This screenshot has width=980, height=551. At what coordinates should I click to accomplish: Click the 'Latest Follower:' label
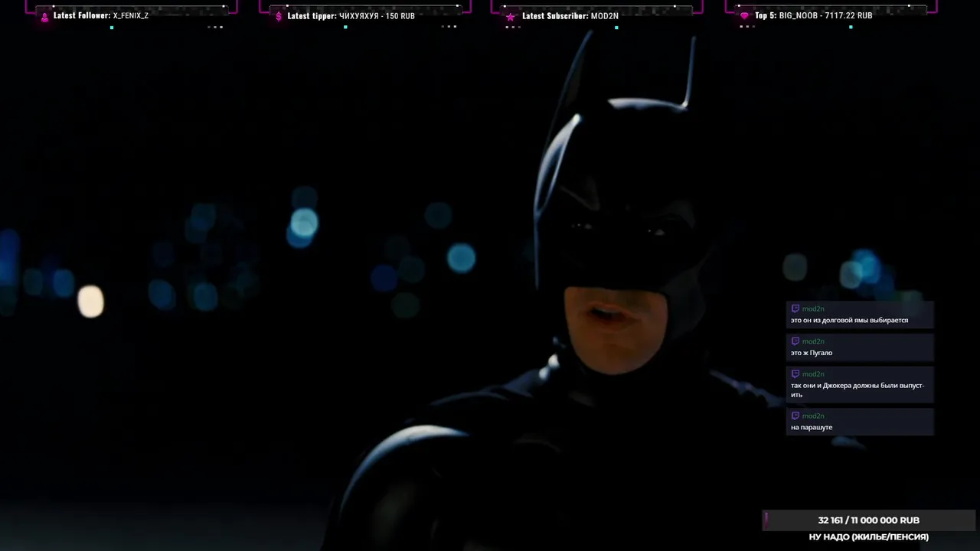82,15
